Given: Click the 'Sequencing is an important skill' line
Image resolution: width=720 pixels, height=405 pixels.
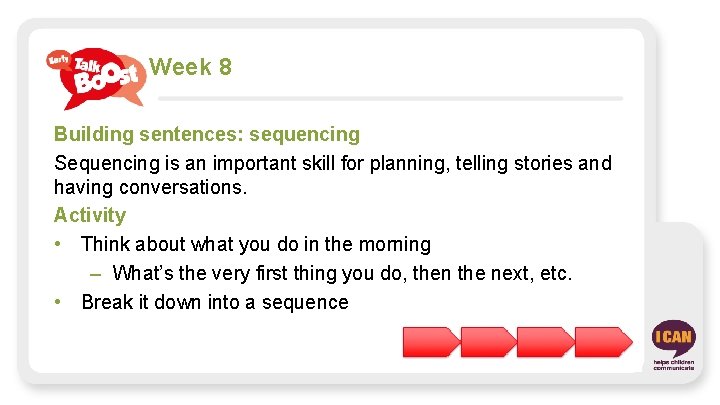Looking at the screenshot, I should coord(333,163).
